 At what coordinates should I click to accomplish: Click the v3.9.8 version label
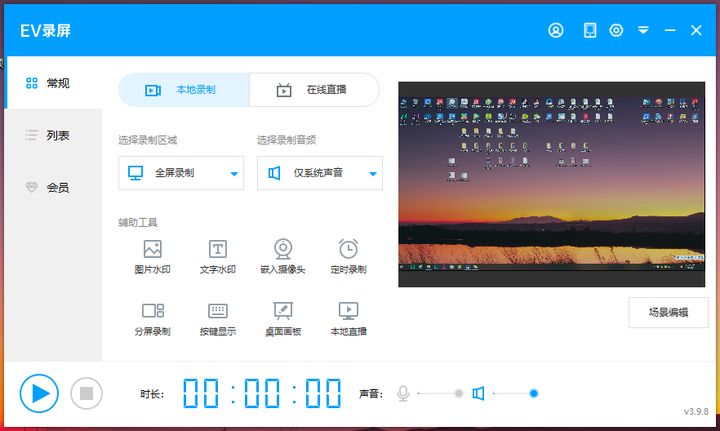pos(696,411)
